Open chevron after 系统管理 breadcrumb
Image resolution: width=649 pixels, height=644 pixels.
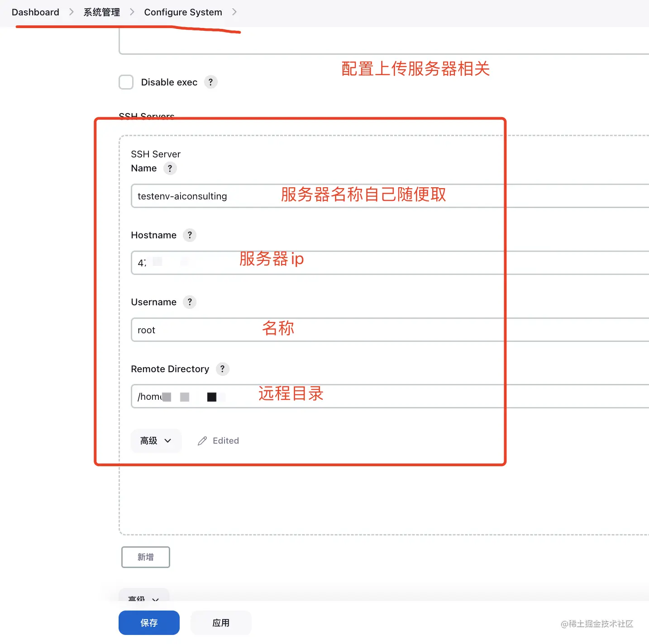pos(132,12)
